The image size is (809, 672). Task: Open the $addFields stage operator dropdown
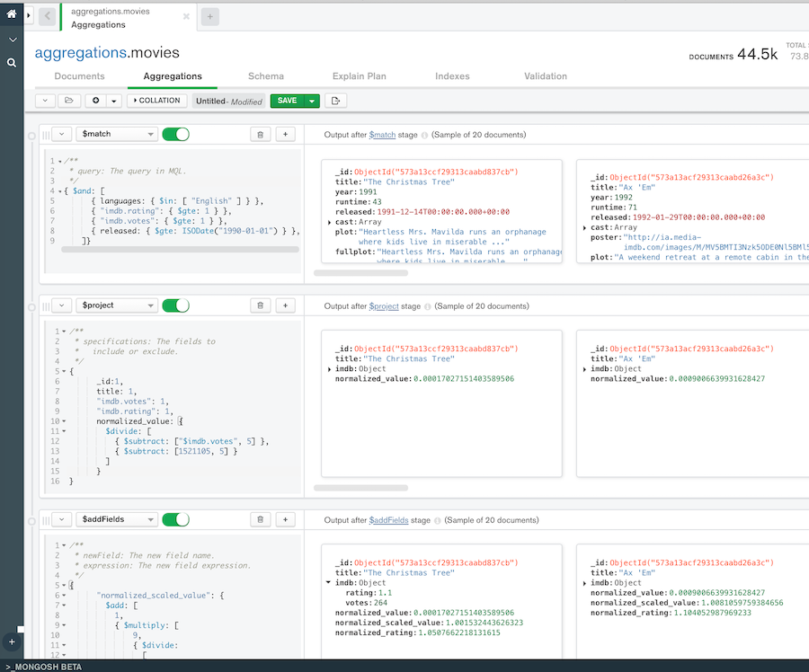[x=117, y=519]
